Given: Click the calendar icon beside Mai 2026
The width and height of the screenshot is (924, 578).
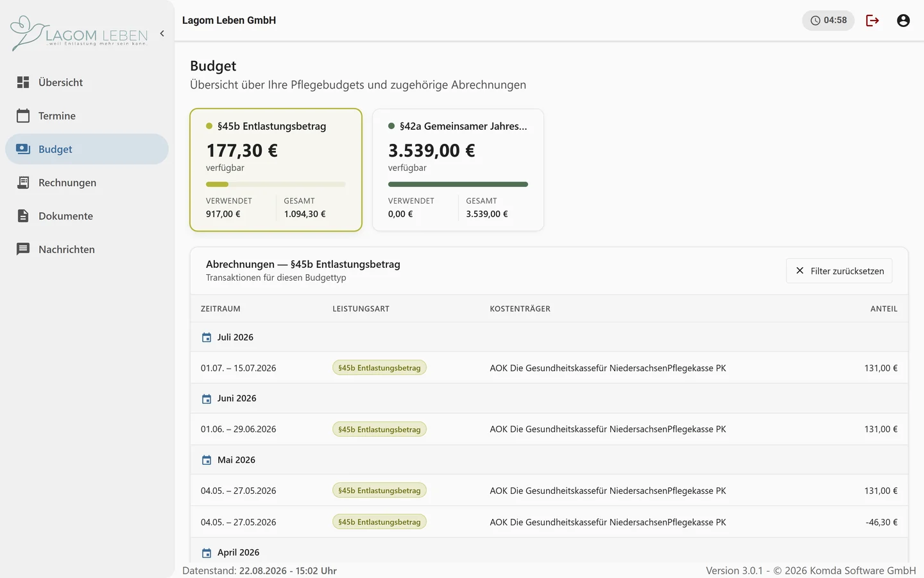Looking at the screenshot, I should click(x=207, y=460).
